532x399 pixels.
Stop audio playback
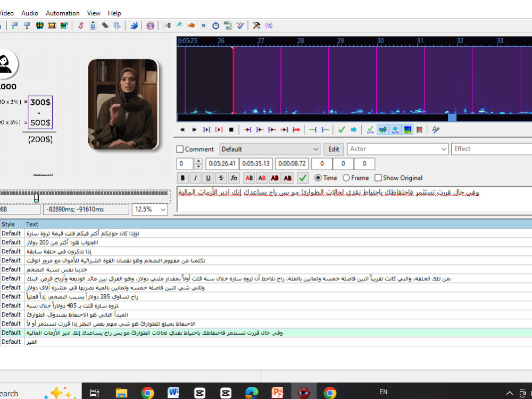coord(231,130)
